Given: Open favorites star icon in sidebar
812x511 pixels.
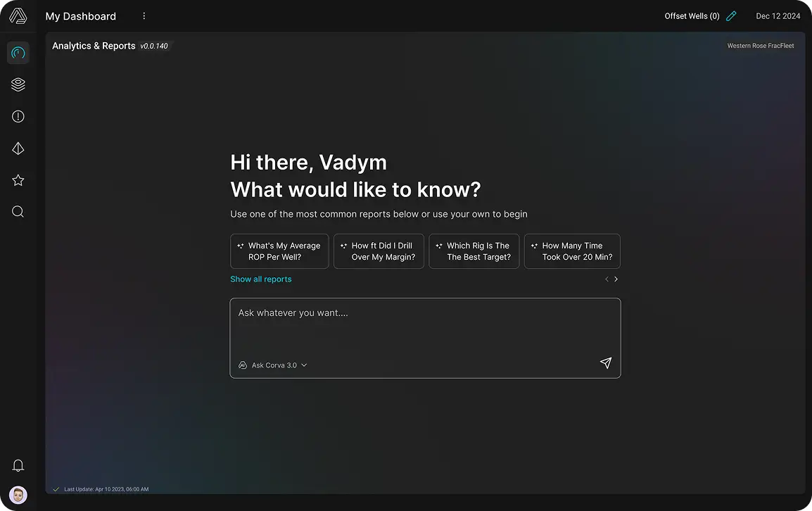Looking at the screenshot, I should [x=18, y=180].
